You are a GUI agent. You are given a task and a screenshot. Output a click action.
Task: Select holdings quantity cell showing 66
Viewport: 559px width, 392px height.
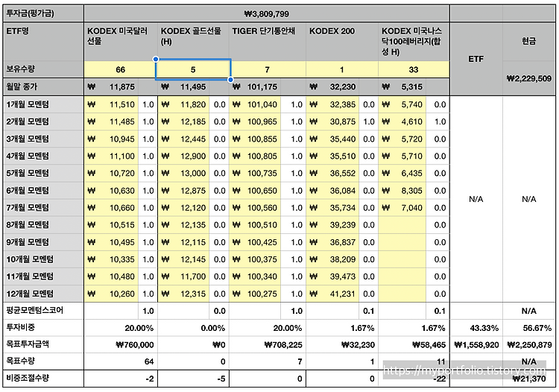coord(121,69)
